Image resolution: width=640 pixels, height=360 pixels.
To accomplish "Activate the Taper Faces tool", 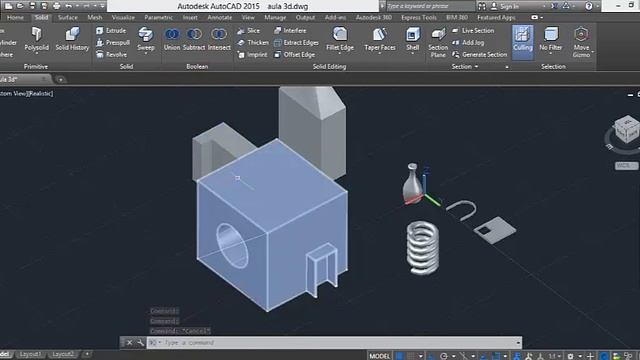I will click(x=380, y=40).
